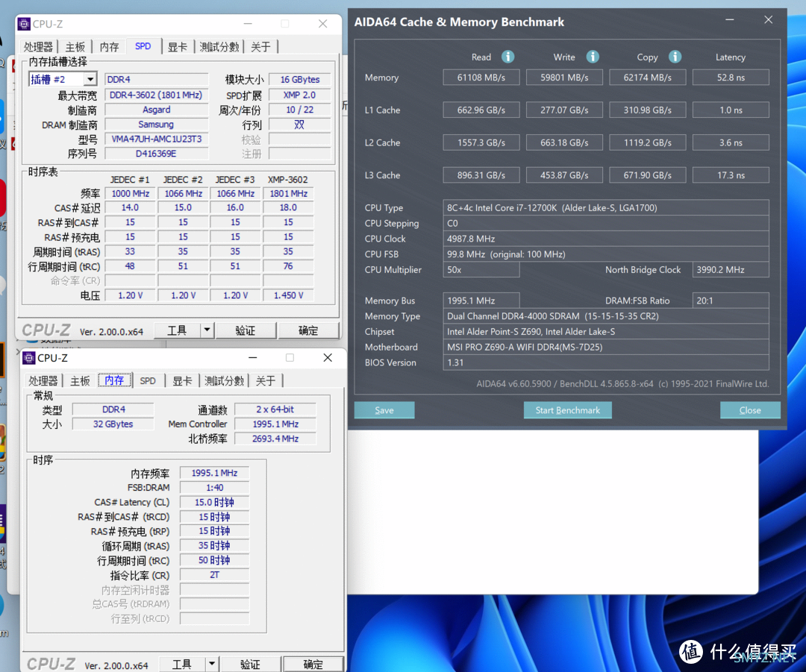Screen dimensions: 806x672
Task: Click the Memory Read 61108 MB/s field
Action: [481, 78]
